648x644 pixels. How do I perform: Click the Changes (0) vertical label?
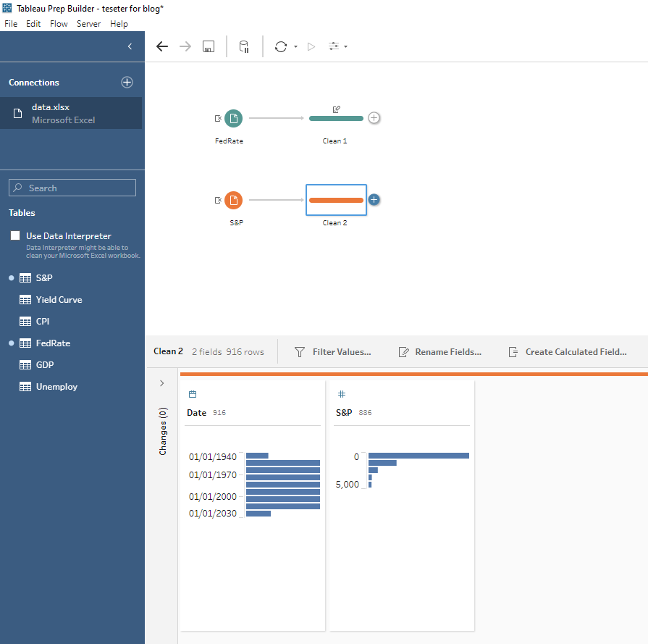(163, 431)
